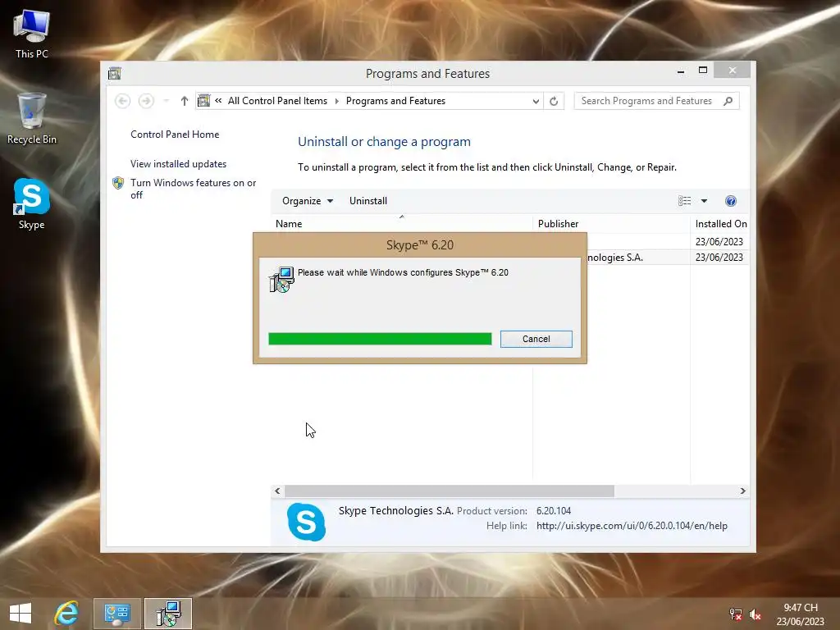
Task: Open This PC desktop icon
Action: point(32,34)
